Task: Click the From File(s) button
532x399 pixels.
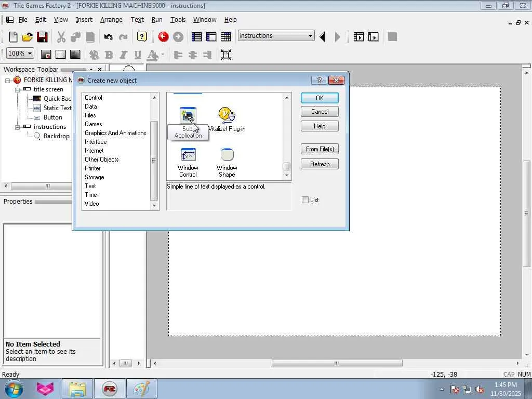Action: pos(320,149)
